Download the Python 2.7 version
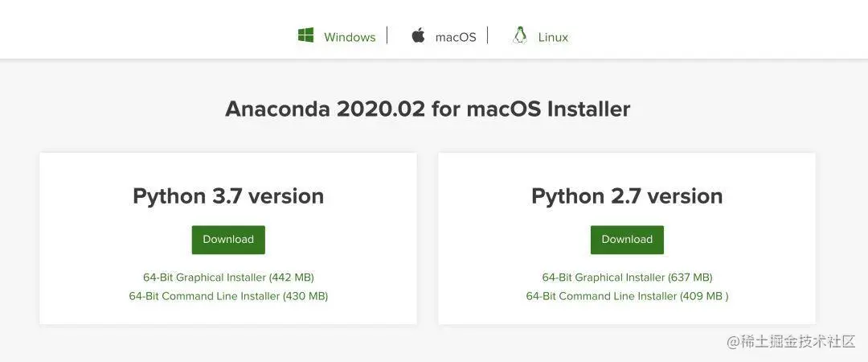868x362 pixels. tap(627, 240)
